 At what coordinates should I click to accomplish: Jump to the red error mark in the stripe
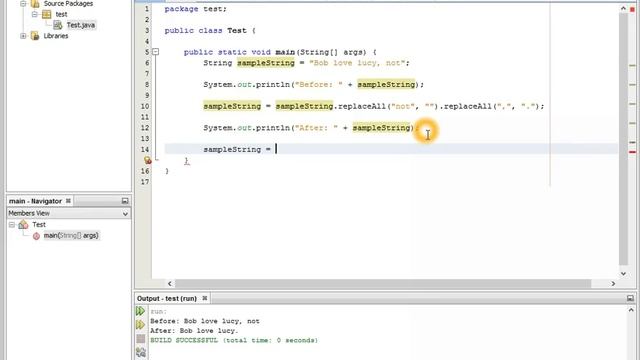click(632, 152)
